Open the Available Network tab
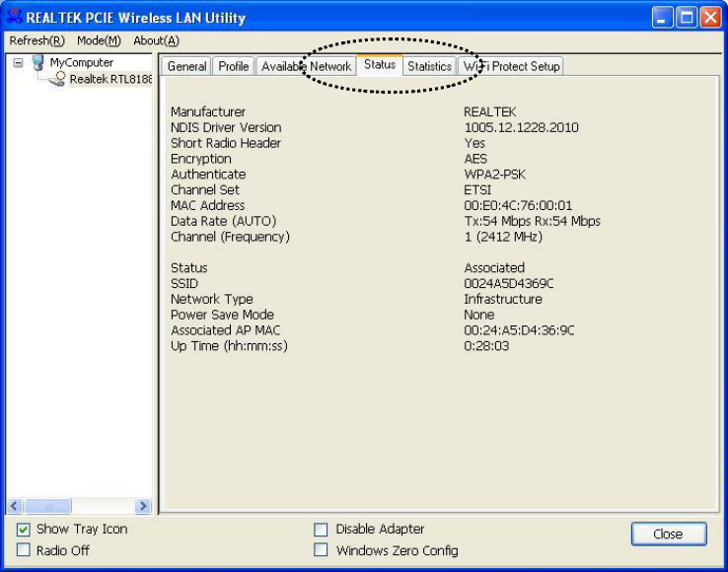 click(307, 66)
